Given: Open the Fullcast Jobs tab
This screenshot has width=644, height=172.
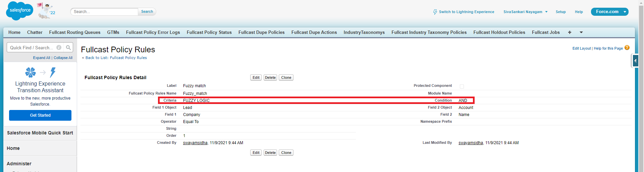Looking at the screenshot, I should pos(546,32).
